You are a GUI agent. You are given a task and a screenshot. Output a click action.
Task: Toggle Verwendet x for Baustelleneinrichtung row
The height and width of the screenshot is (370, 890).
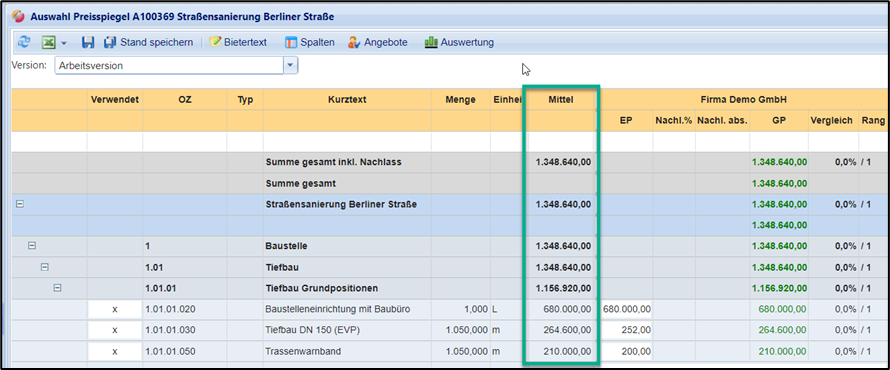point(115,310)
